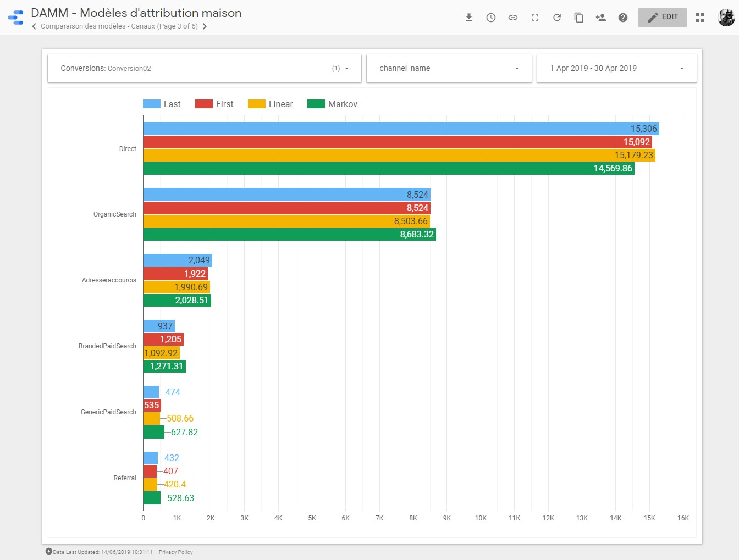Select the Adresseraccourcis First bar 1,922
Image resolution: width=739 pixels, height=560 pixels.
[x=175, y=274]
